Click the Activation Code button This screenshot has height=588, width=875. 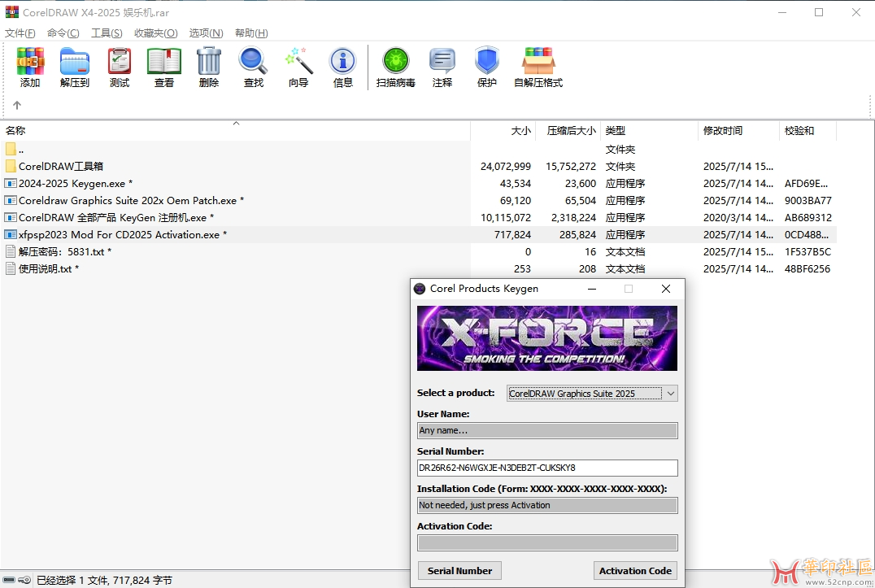[x=635, y=571]
